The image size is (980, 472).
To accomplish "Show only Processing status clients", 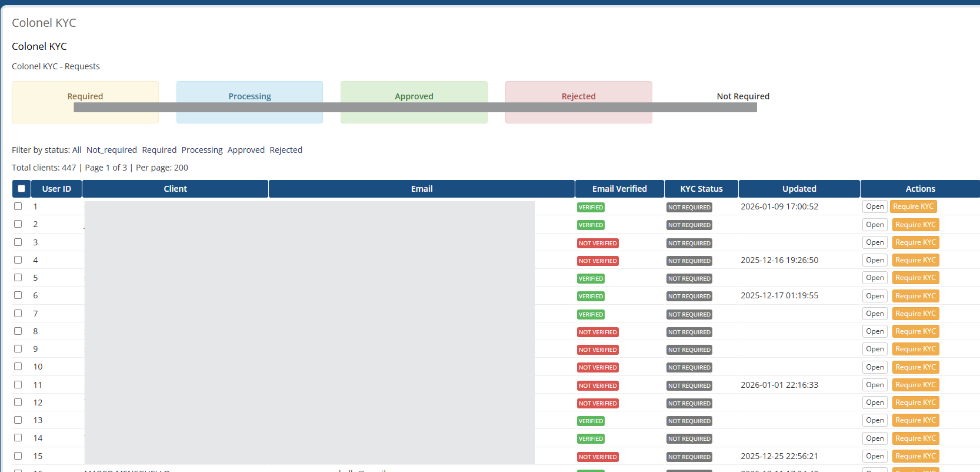I will [x=202, y=150].
